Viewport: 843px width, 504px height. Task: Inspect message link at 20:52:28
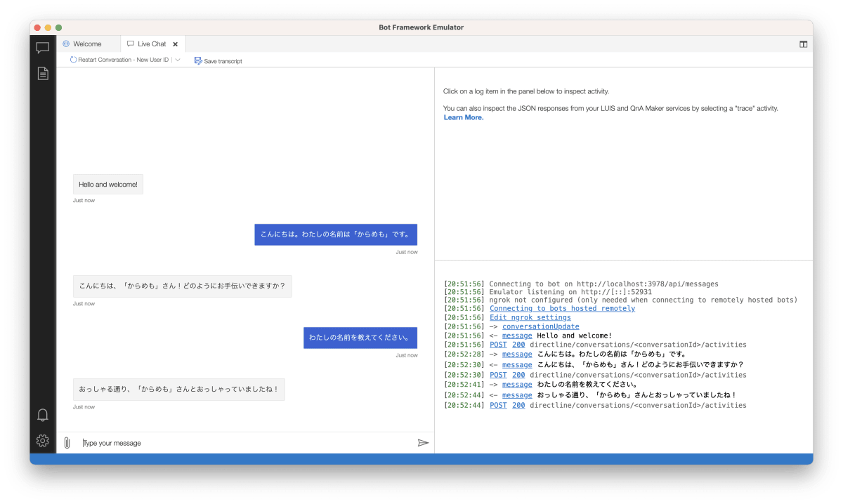pyautogui.click(x=517, y=354)
